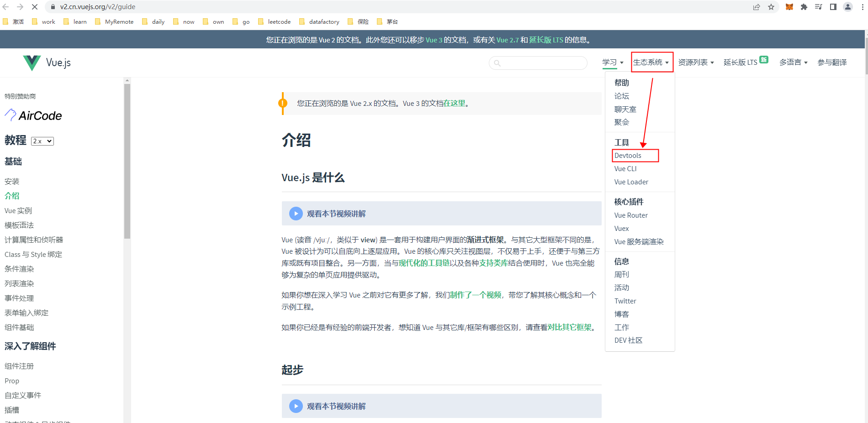Toggle the 生态系统 nav dropdown

[x=651, y=63]
